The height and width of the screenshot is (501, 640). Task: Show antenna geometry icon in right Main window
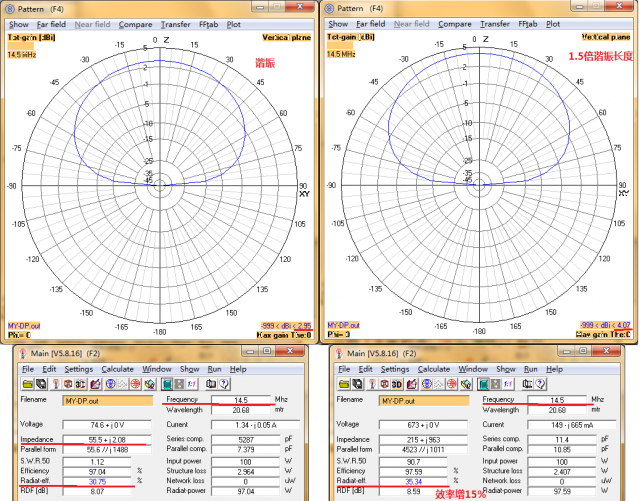point(372,384)
